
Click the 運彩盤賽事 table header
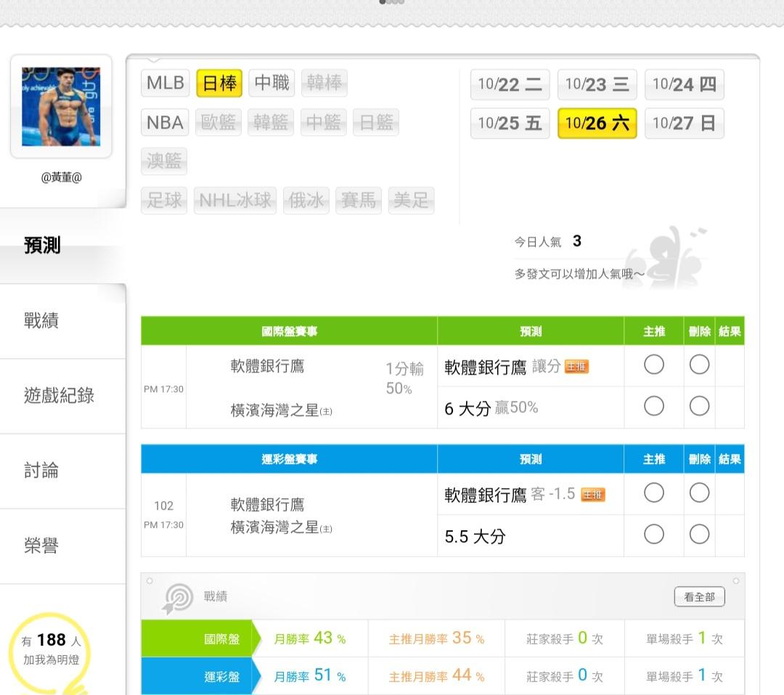(289, 459)
